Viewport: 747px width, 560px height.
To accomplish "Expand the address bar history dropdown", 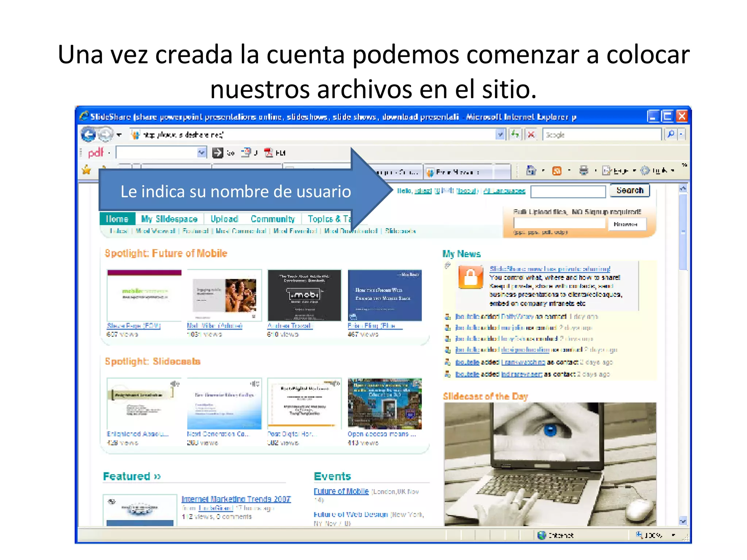I will coord(500,135).
